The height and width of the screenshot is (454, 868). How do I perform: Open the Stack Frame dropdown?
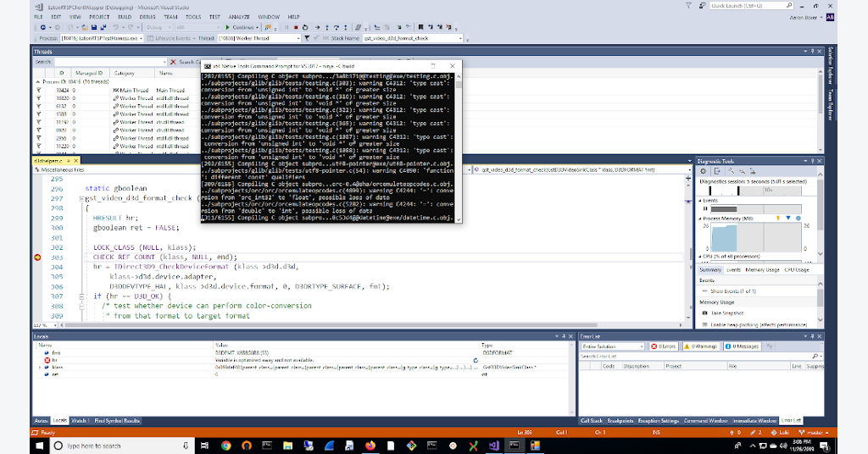[x=413, y=38]
